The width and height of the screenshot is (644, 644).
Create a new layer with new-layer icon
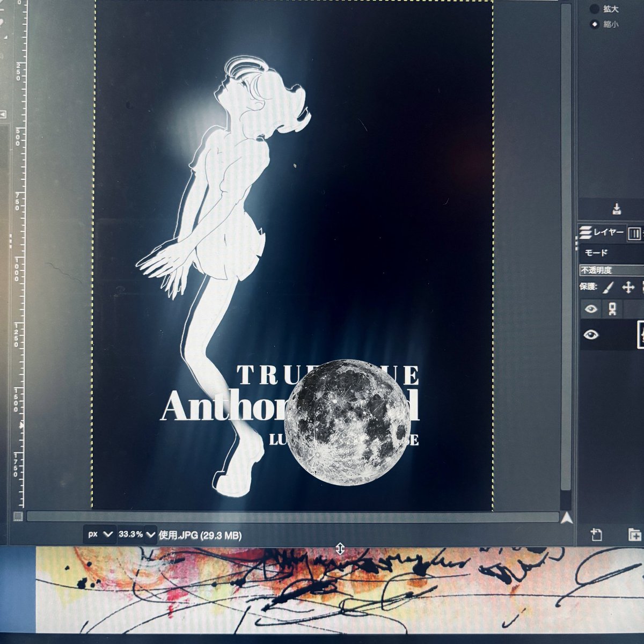click(596, 534)
